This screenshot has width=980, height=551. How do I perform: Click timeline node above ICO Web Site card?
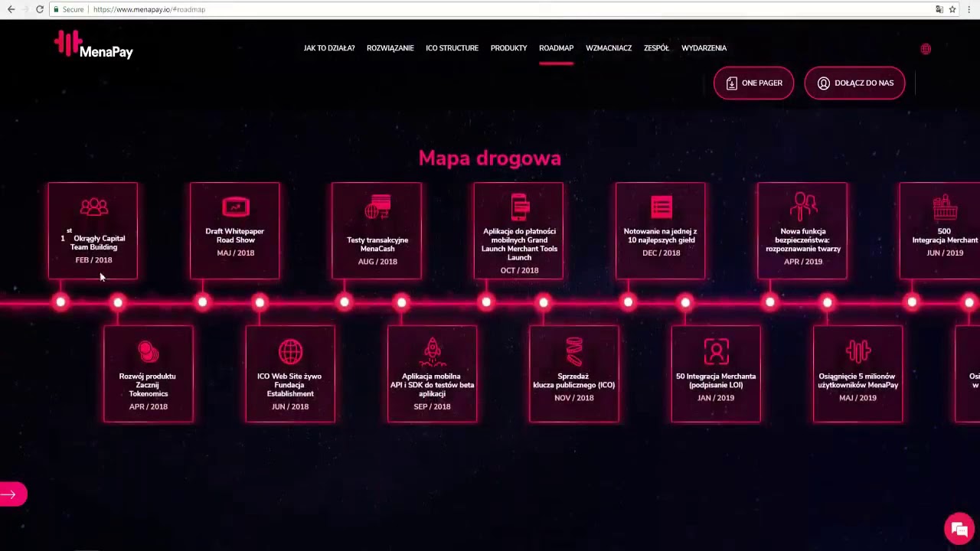260,302
